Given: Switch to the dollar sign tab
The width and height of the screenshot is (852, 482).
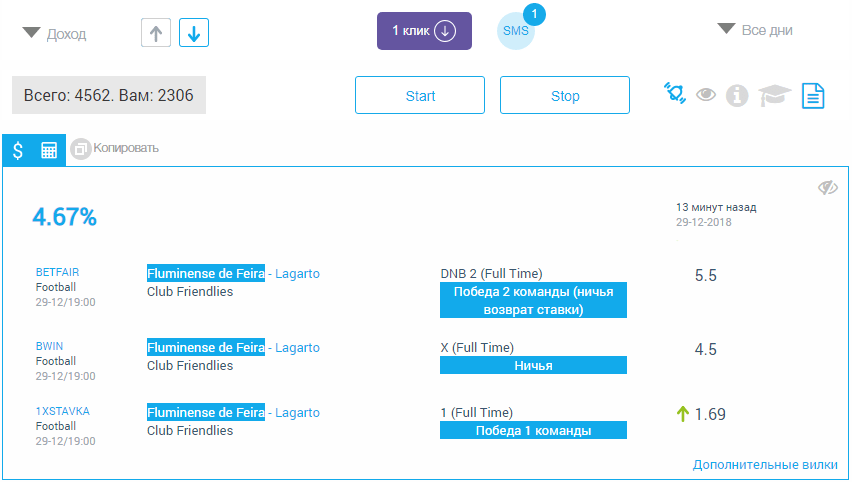Looking at the screenshot, I should click(18, 151).
